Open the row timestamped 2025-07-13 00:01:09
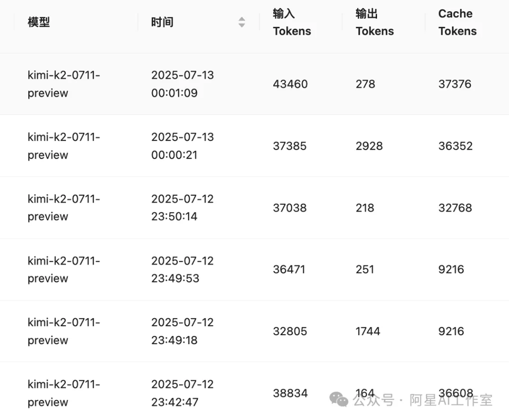The height and width of the screenshot is (420, 509). [x=254, y=84]
